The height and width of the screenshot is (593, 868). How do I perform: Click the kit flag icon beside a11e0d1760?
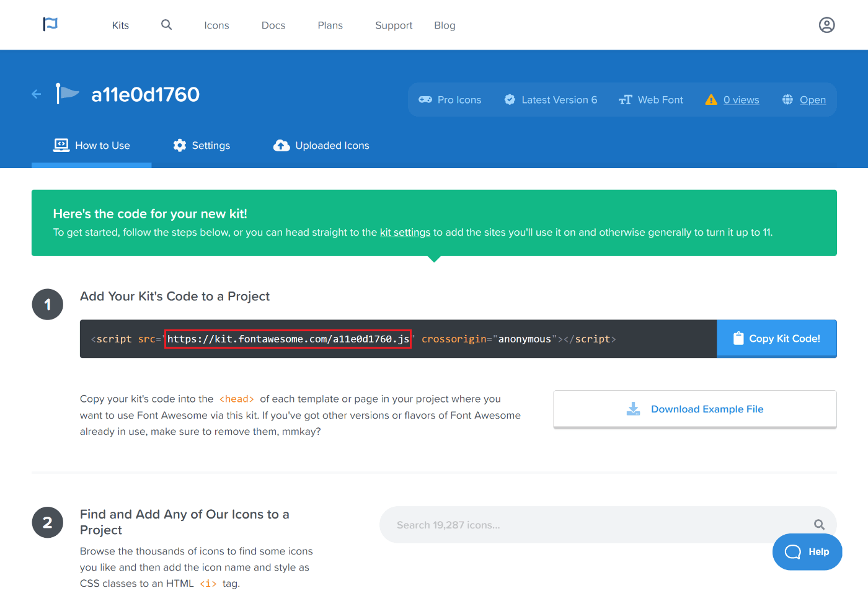(x=67, y=94)
